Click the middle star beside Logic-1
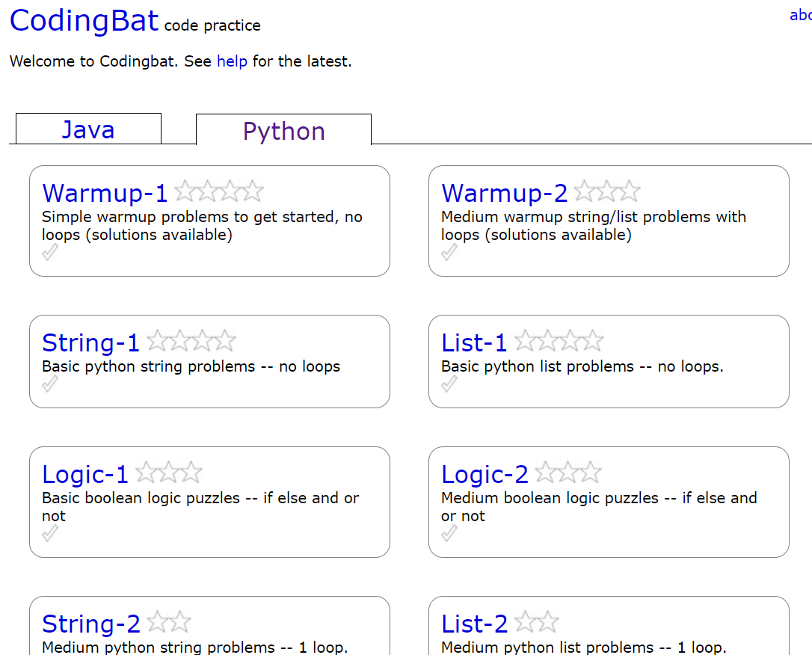812x655 pixels. tap(169, 472)
